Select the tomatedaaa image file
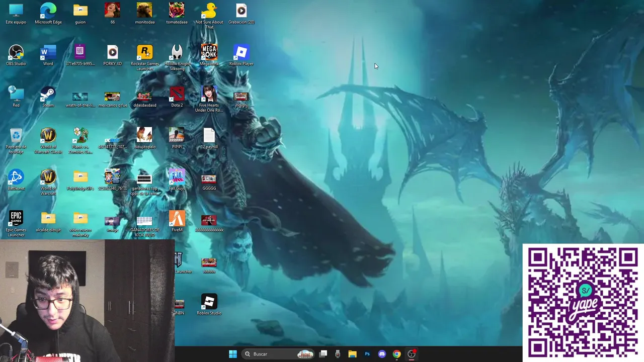This screenshot has width=644, height=362. click(177, 14)
